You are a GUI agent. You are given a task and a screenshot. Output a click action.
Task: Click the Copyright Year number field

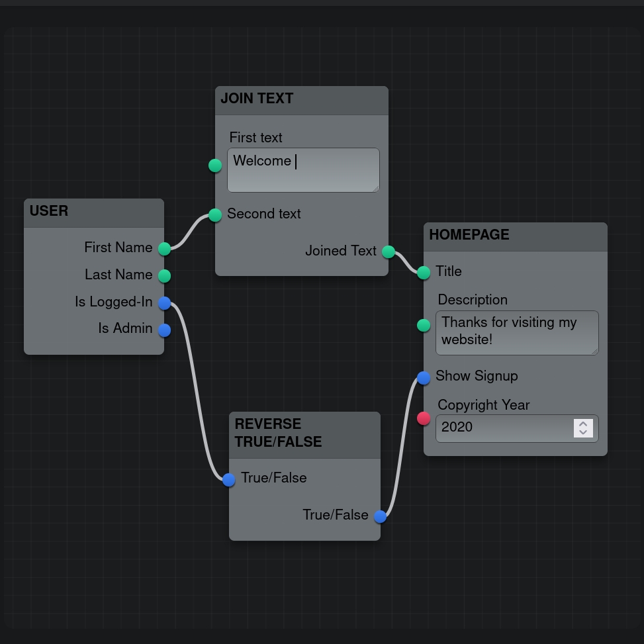click(x=517, y=428)
